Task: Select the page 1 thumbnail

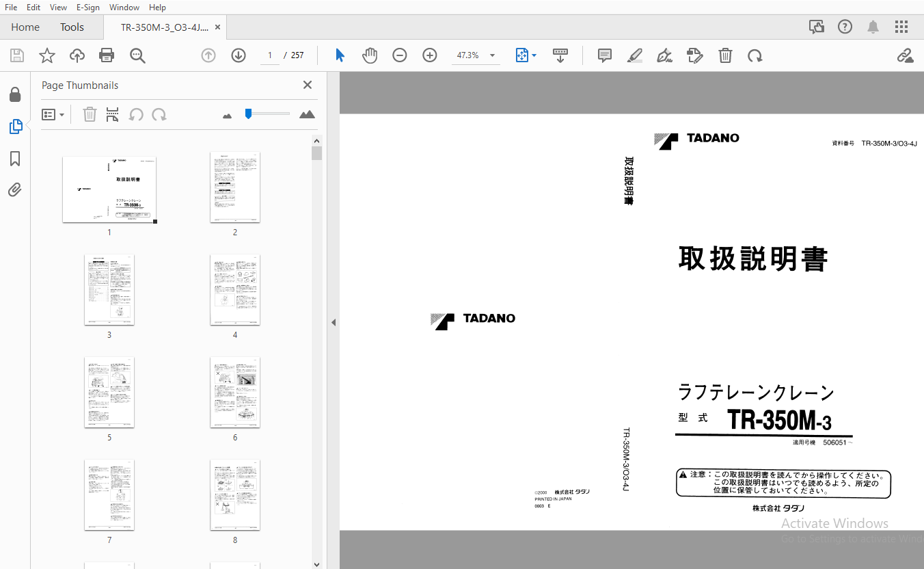Action: pos(109,189)
